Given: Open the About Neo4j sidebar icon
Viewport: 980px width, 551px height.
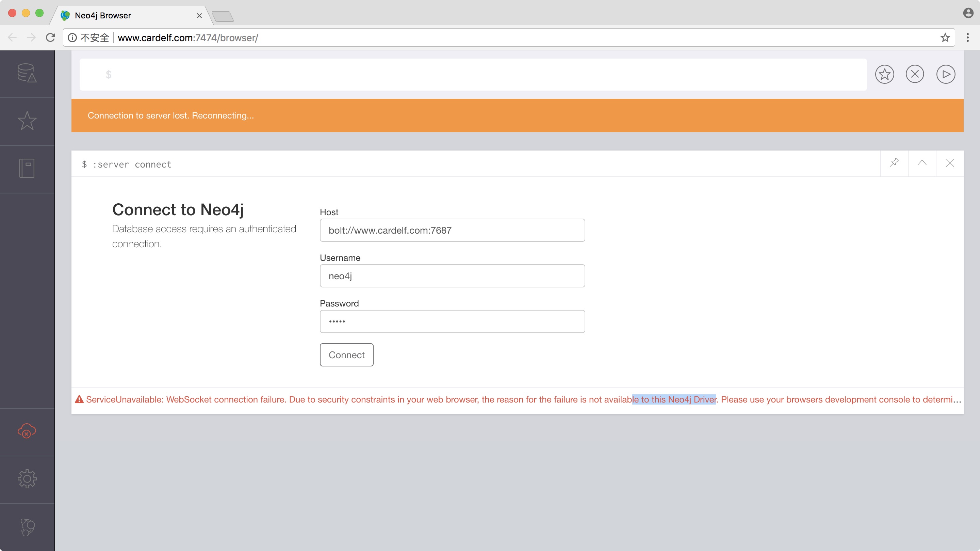Looking at the screenshot, I should (27, 527).
